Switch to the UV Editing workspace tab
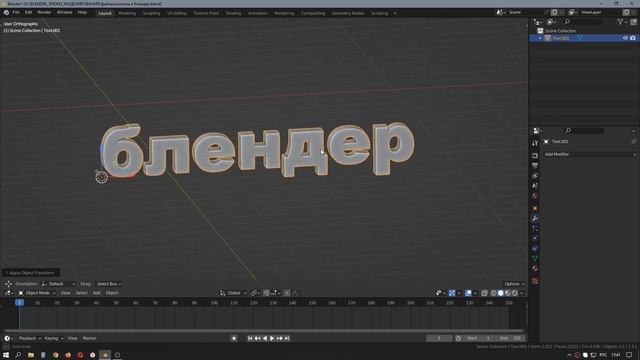The height and width of the screenshot is (360, 640). (176, 13)
